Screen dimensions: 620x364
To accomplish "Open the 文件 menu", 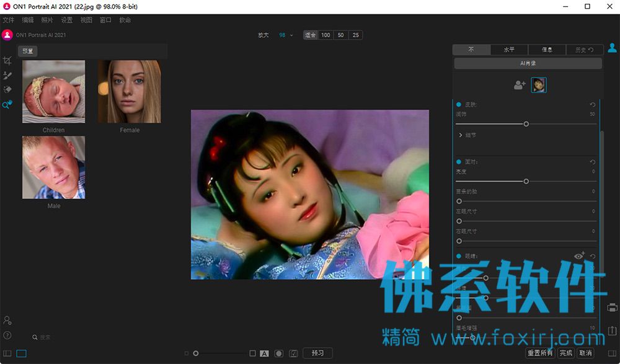I will 8,20.
